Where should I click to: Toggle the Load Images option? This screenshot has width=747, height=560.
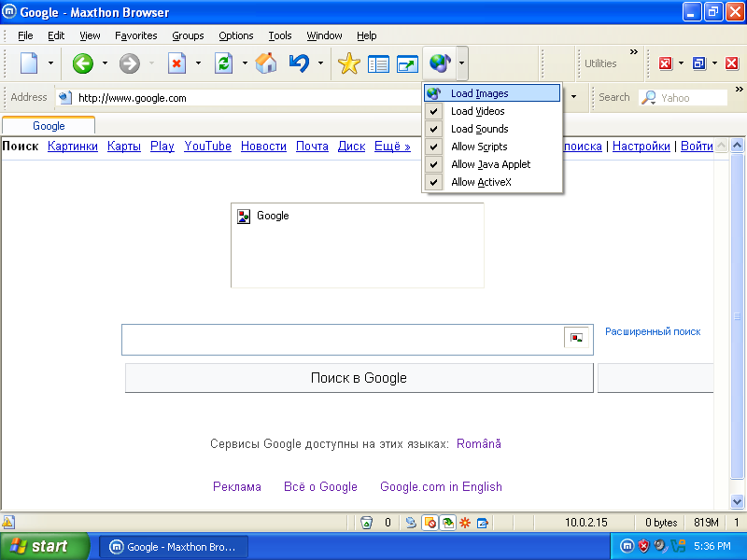[492, 93]
